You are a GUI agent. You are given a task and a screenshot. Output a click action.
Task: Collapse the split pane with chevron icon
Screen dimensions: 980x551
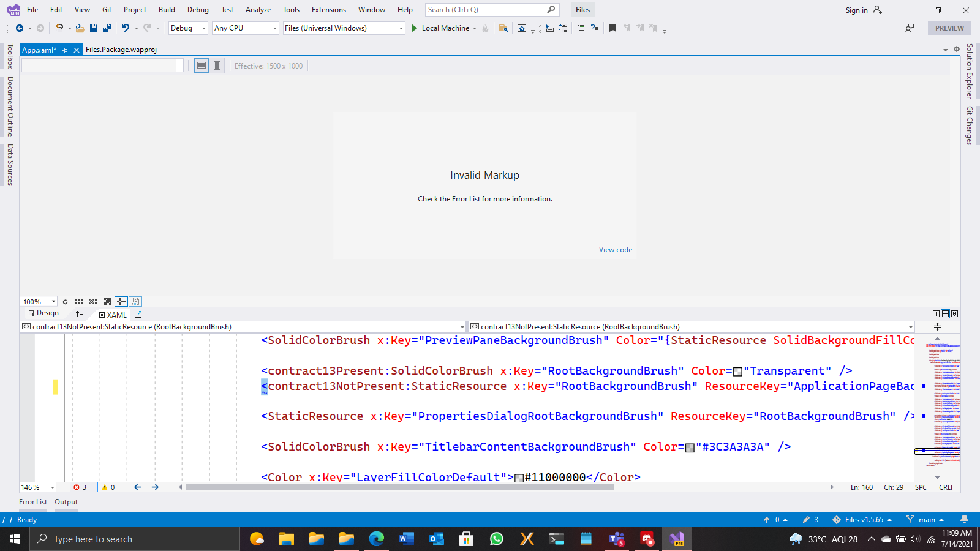point(954,314)
